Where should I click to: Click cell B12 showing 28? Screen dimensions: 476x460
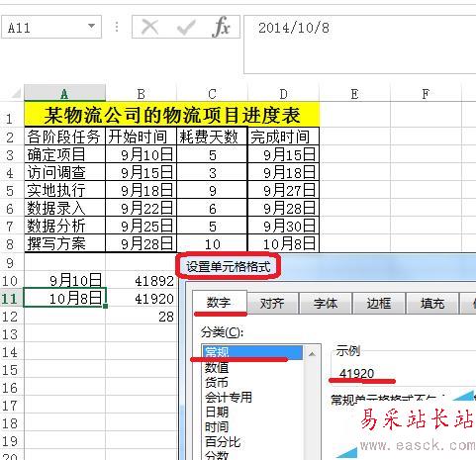point(141,316)
